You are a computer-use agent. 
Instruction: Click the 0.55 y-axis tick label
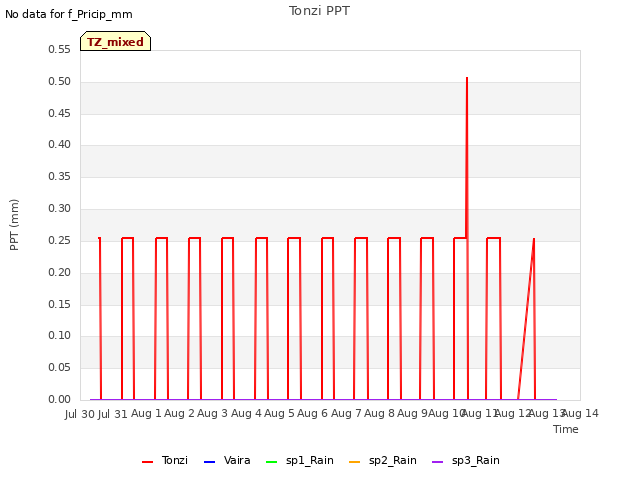60,49
